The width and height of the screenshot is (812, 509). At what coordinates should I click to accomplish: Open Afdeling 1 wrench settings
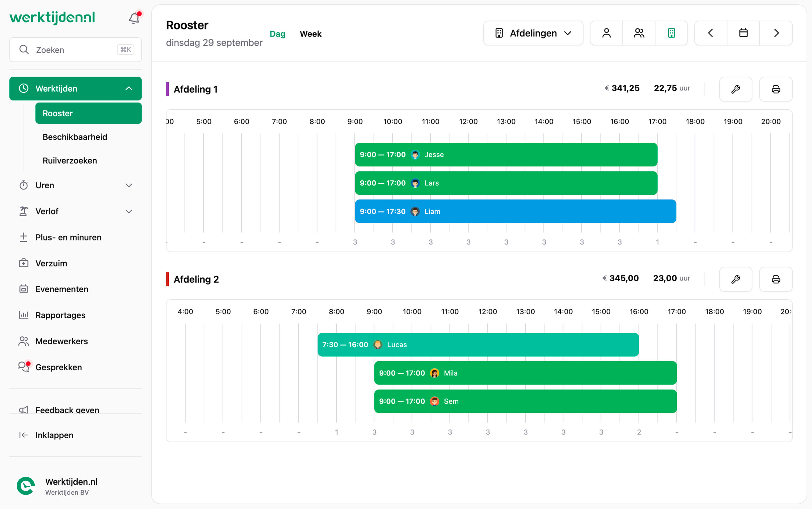[x=736, y=89]
